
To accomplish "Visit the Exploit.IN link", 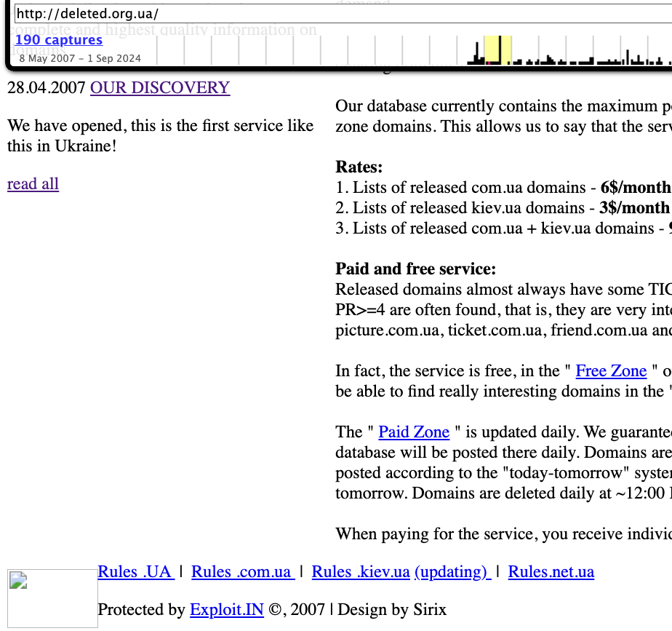I will pyautogui.click(x=226, y=609).
